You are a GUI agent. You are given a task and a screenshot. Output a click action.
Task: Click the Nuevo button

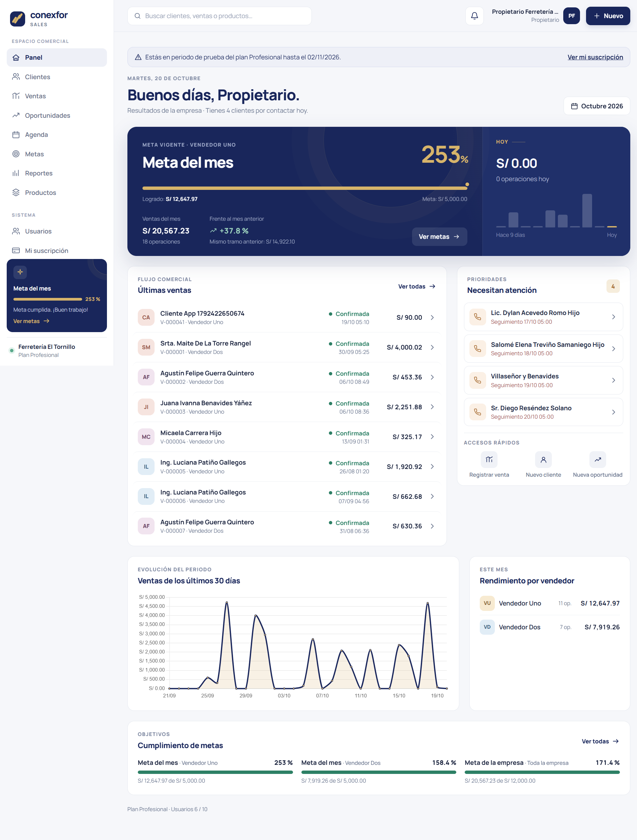click(608, 16)
